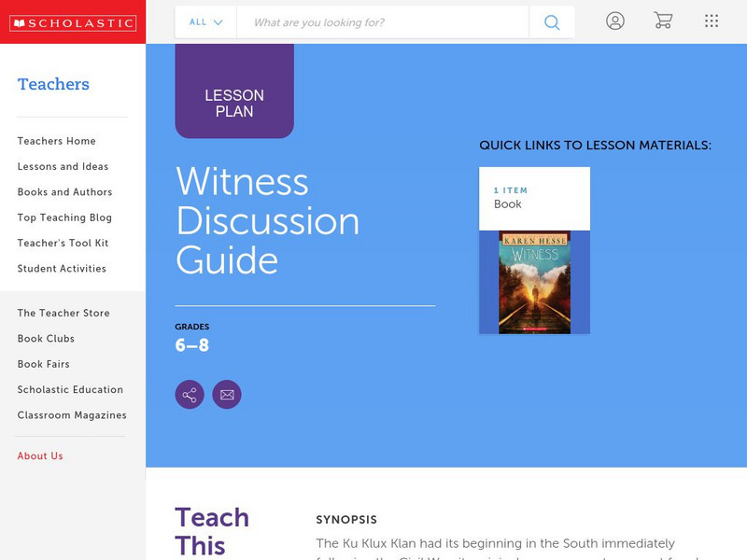
Task: Click the Teach This heading
Action: [x=212, y=531]
